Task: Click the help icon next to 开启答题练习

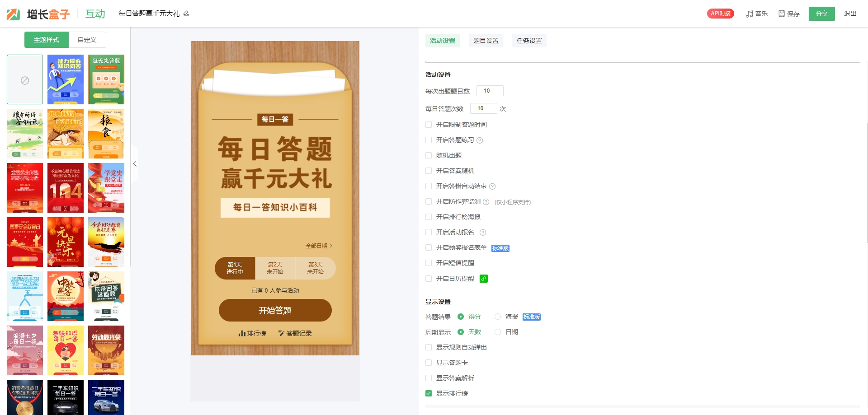Action: 480,140
